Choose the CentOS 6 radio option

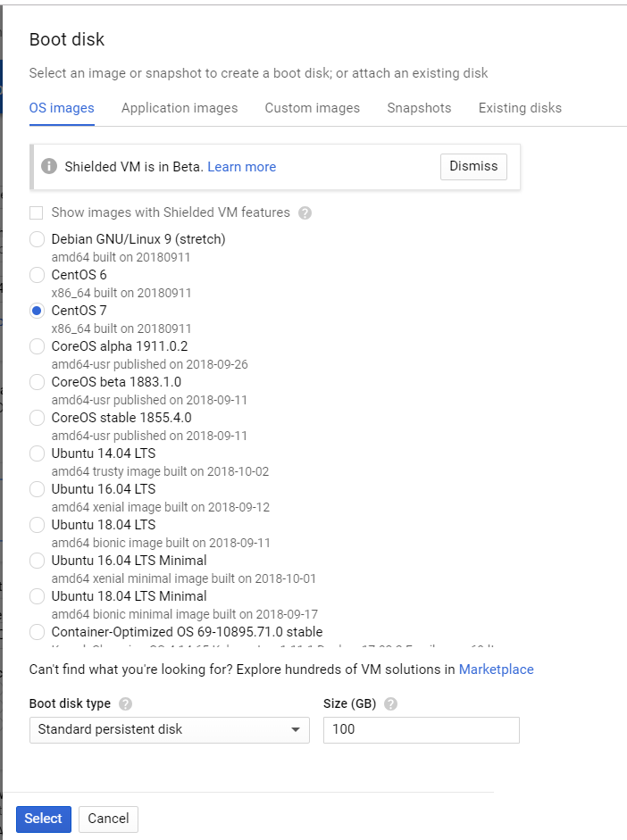(x=37, y=275)
